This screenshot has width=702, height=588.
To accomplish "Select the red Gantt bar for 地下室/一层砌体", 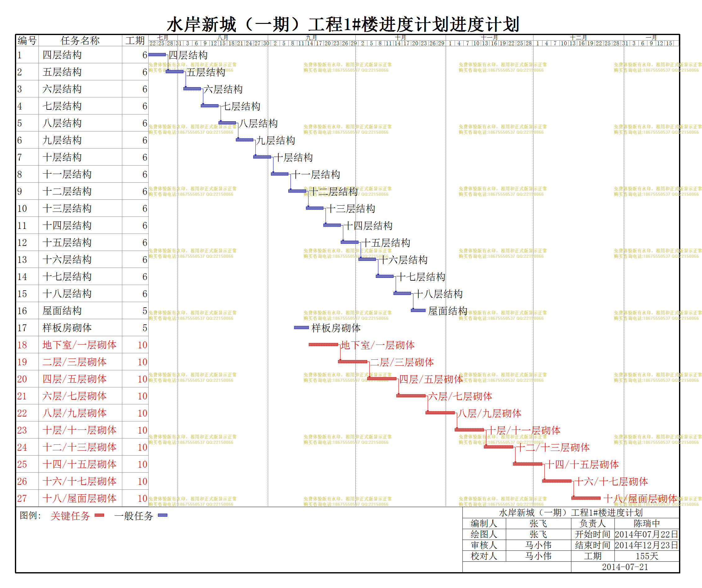I will point(323,344).
